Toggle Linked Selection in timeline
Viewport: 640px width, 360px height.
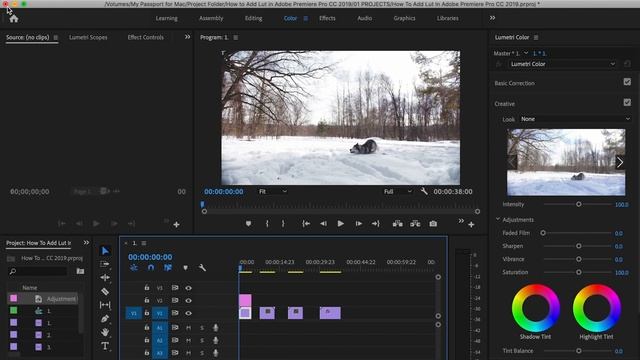pos(168,268)
